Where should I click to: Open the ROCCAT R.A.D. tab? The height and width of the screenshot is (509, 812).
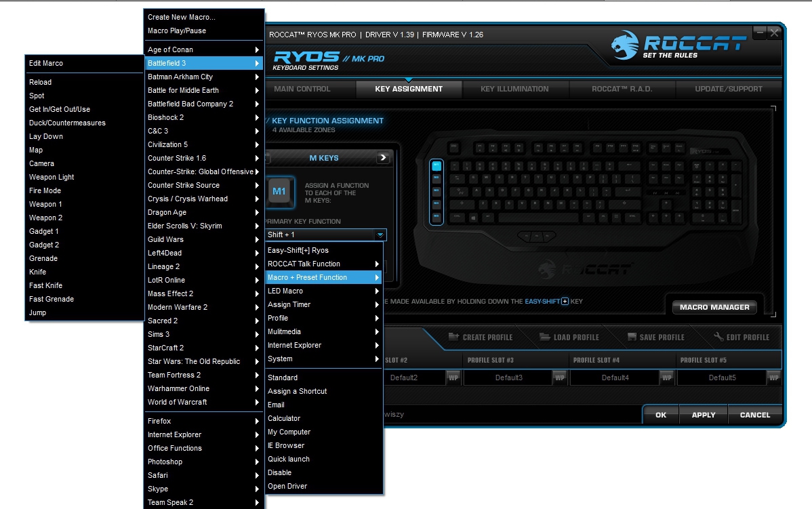click(622, 89)
